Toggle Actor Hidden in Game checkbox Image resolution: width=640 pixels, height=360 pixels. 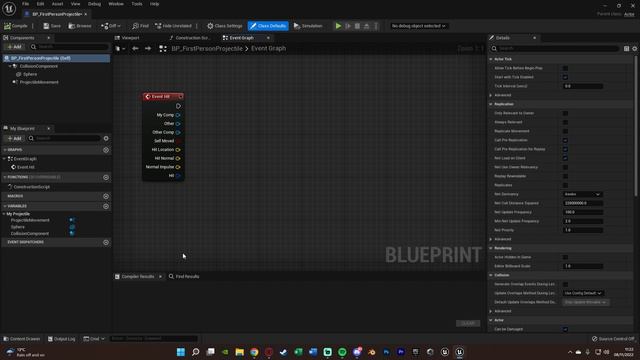coord(565,257)
